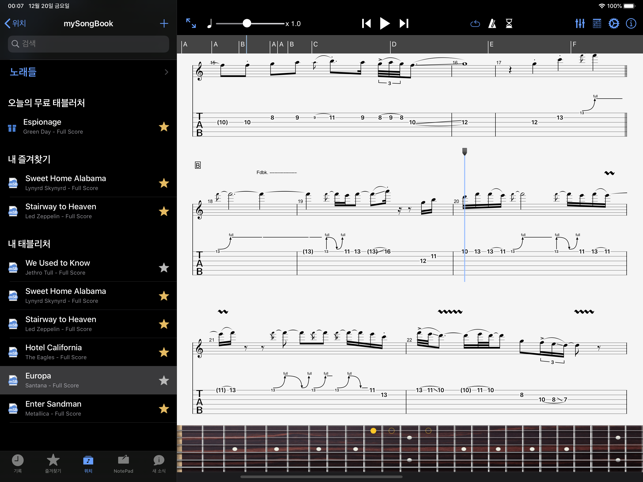Click Enter Sandman file document icon
This screenshot has width=643, height=482.
pos(13,409)
